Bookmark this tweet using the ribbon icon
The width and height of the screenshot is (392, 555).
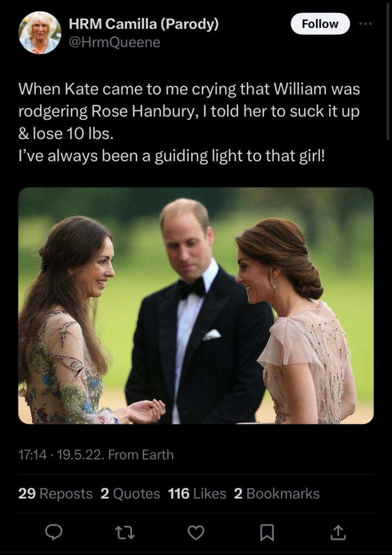267,533
